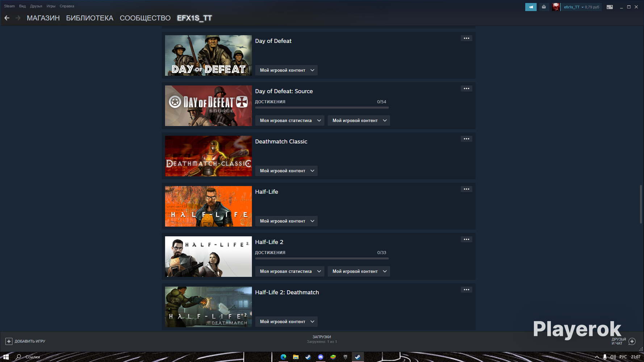Open the options menu for Day of Defeat: Source
The width and height of the screenshot is (644, 362).
[466, 89]
